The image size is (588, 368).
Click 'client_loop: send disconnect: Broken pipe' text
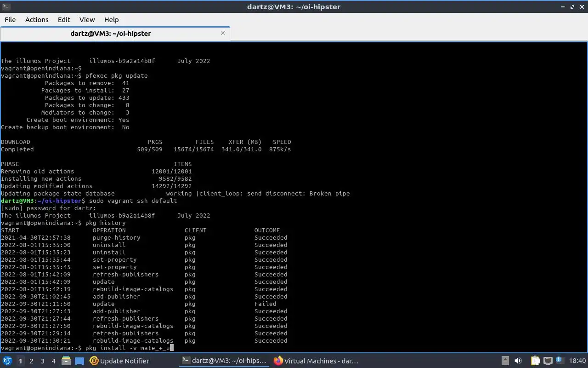coord(274,193)
